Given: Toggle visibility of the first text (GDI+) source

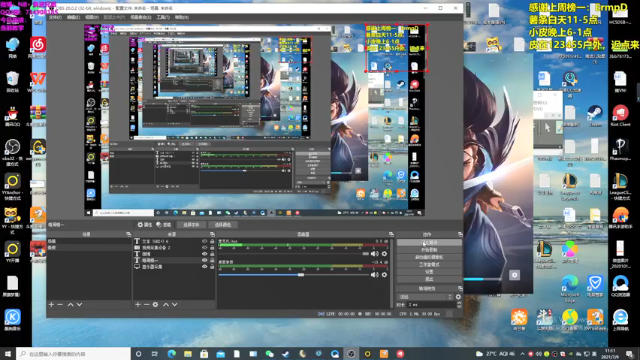Looking at the screenshot, I should [x=204, y=241].
